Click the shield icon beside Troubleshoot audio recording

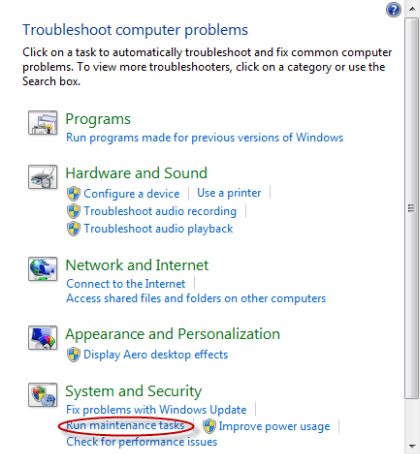point(73,211)
